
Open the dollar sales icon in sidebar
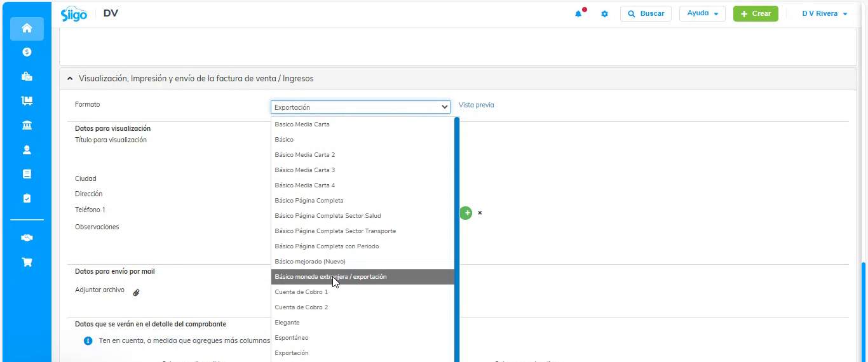pos(27,52)
